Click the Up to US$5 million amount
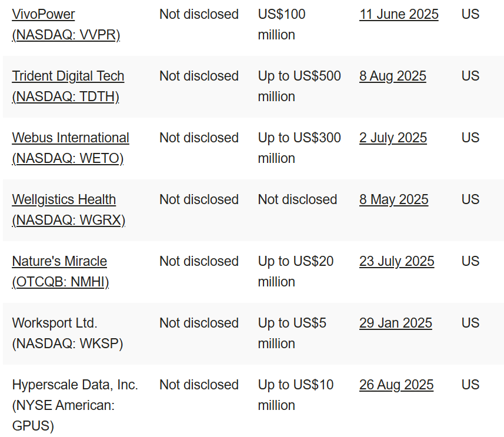 [x=292, y=333]
